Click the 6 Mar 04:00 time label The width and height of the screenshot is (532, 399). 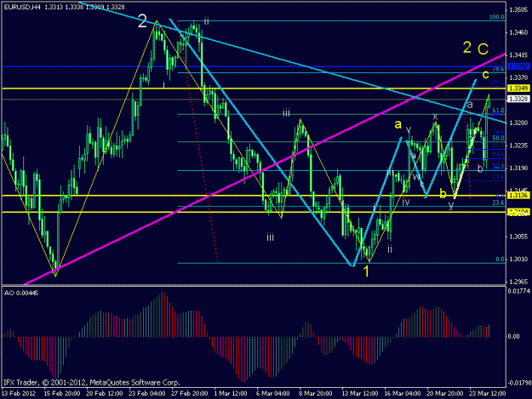pos(272,394)
